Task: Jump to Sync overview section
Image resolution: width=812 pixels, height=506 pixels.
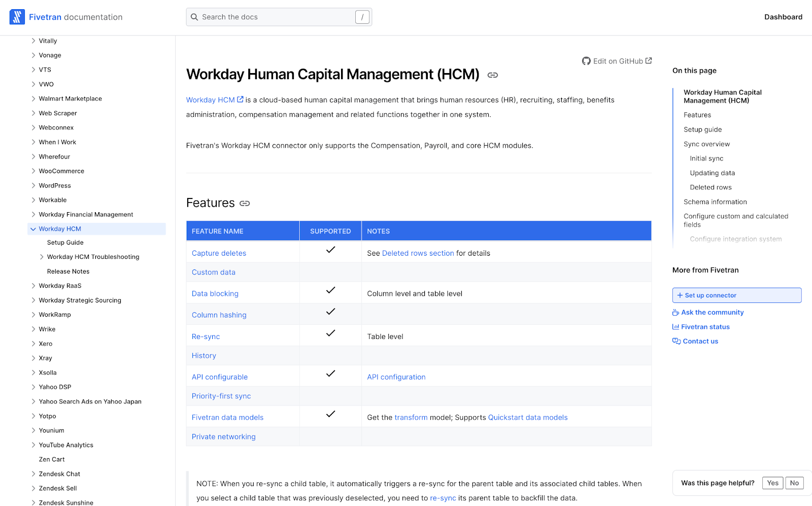Action: 706,144
